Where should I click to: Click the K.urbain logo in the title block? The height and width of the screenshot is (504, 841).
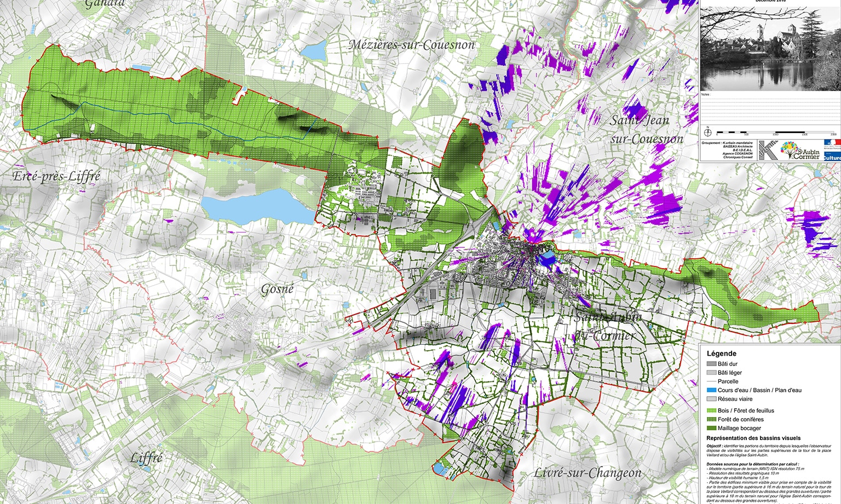tap(769, 150)
